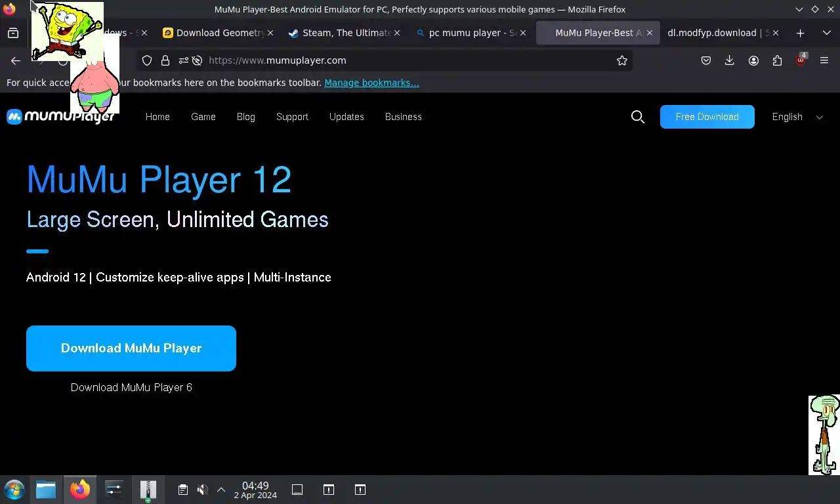840x504 pixels.
Task: Click the second exclamation window taskbar icon
Action: (x=360, y=490)
